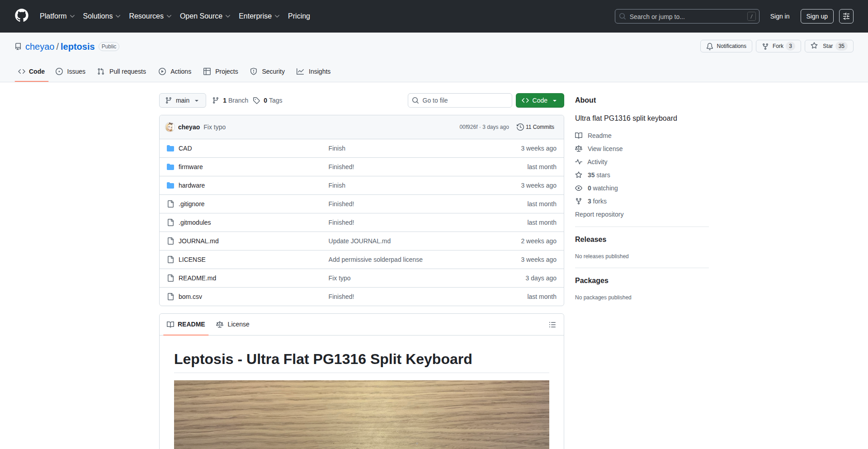This screenshot has height=449, width=868.
Task: Click the bell icon in Notifications button
Action: pyautogui.click(x=710, y=46)
